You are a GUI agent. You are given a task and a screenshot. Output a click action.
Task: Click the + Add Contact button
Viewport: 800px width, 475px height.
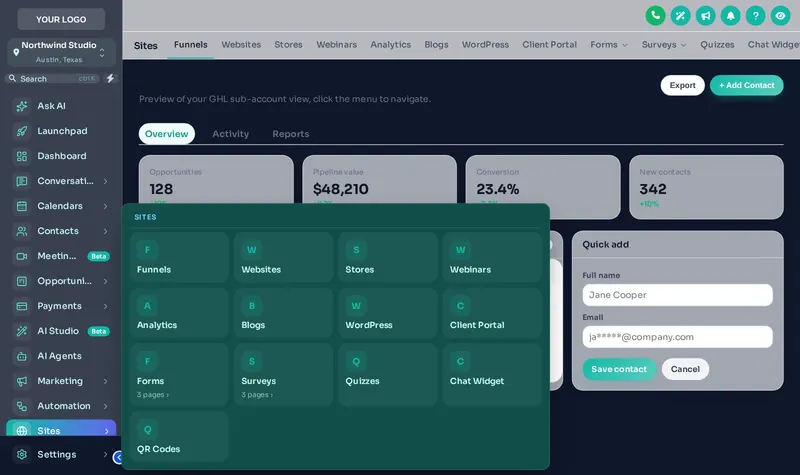[746, 85]
